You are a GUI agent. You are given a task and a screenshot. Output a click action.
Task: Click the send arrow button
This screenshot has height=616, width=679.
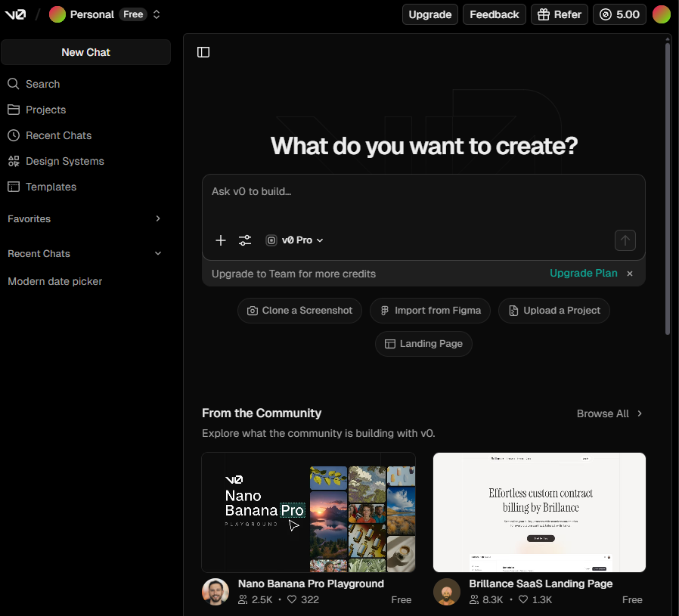(x=625, y=240)
